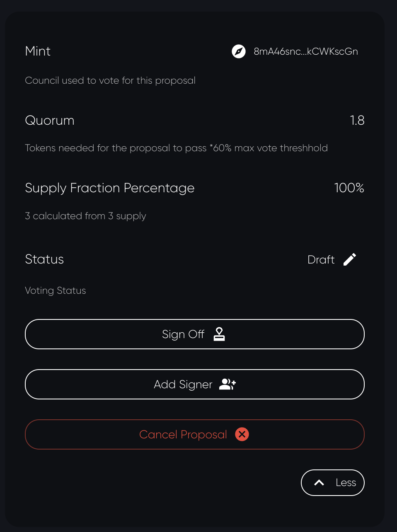Image resolution: width=397 pixels, height=532 pixels.
Task: Click the Quorum value 1.8
Action: pos(357,120)
